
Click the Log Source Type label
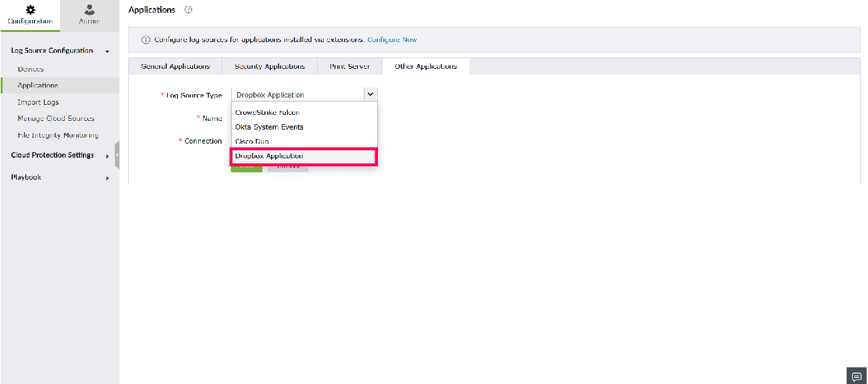coord(194,95)
